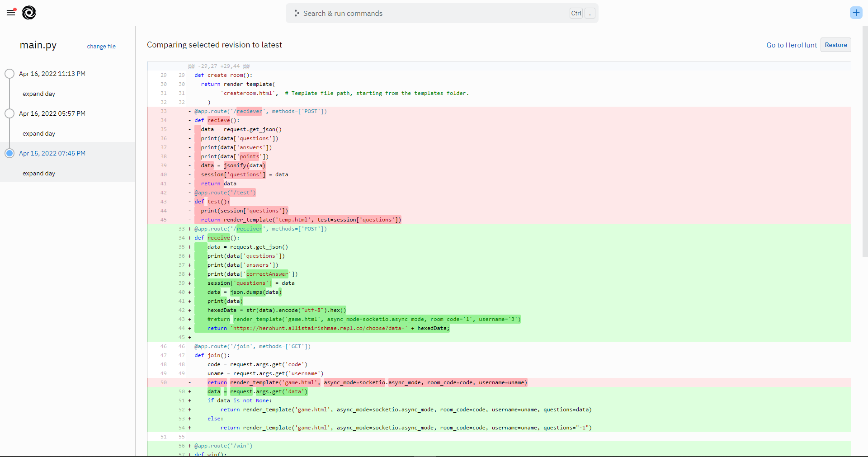868x457 pixels.
Task: Click the uname = request.args.get('username') line
Action: 499,373
